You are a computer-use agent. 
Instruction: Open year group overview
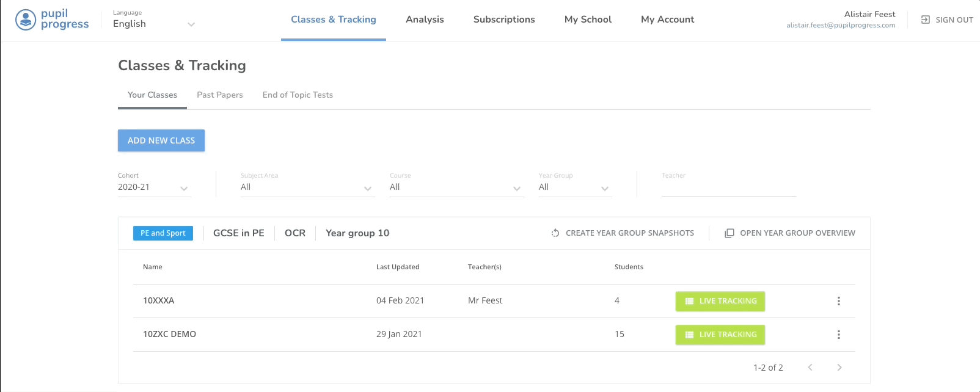tap(790, 233)
